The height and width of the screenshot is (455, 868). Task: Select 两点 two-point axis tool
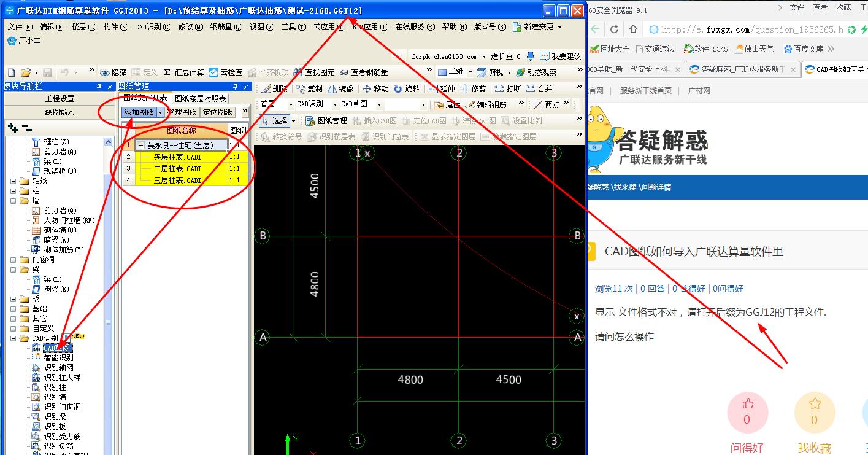coord(547,104)
